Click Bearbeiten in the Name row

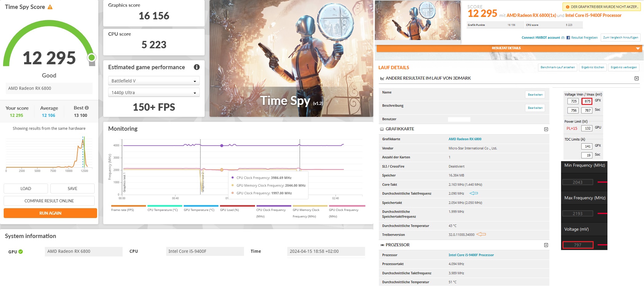coord(535,95)
